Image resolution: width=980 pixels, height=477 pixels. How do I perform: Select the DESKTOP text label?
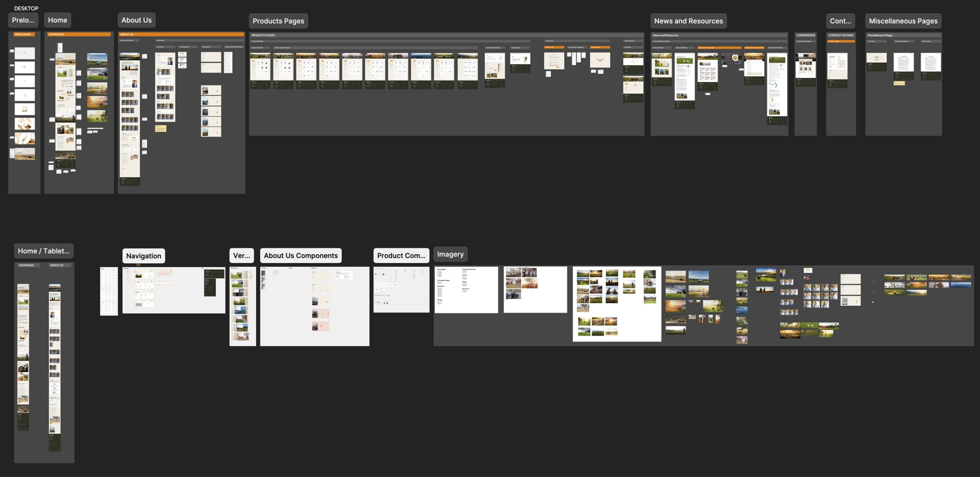[26, 8]
